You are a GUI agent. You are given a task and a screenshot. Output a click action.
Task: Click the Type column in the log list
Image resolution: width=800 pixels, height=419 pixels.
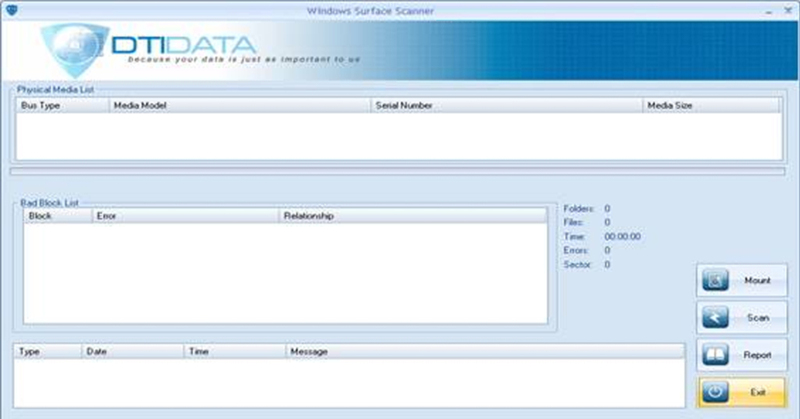(47, 351)
